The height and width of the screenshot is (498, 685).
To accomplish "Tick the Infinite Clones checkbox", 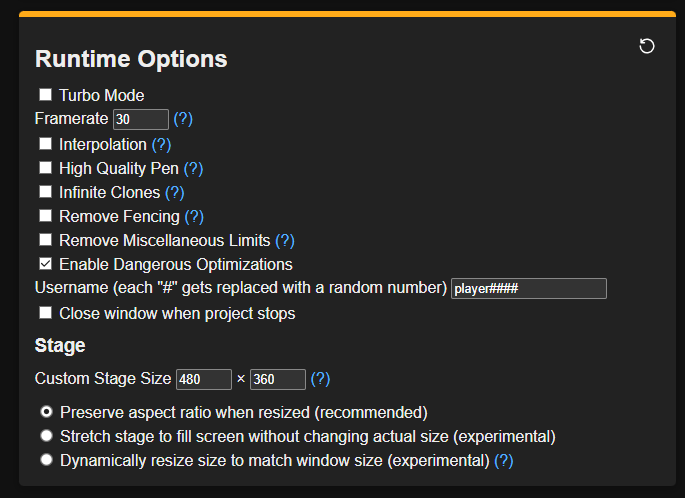I will coord(46,192).
